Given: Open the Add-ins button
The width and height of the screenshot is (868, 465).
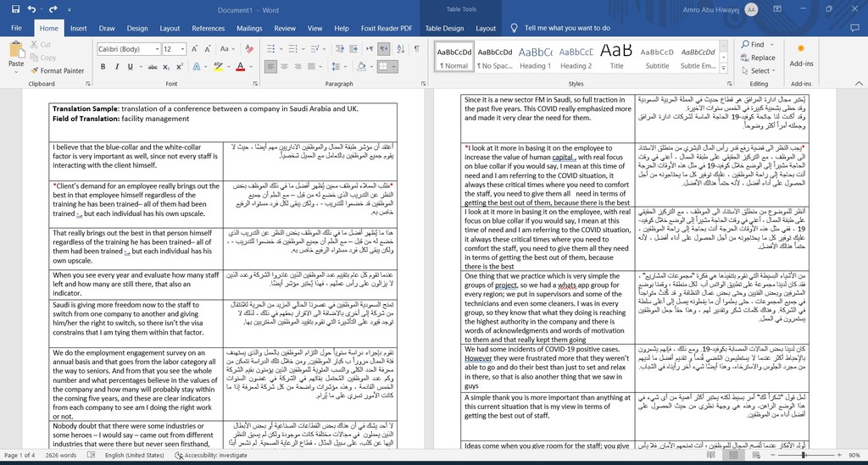Looking at the screenshot, I should point(801,56).
